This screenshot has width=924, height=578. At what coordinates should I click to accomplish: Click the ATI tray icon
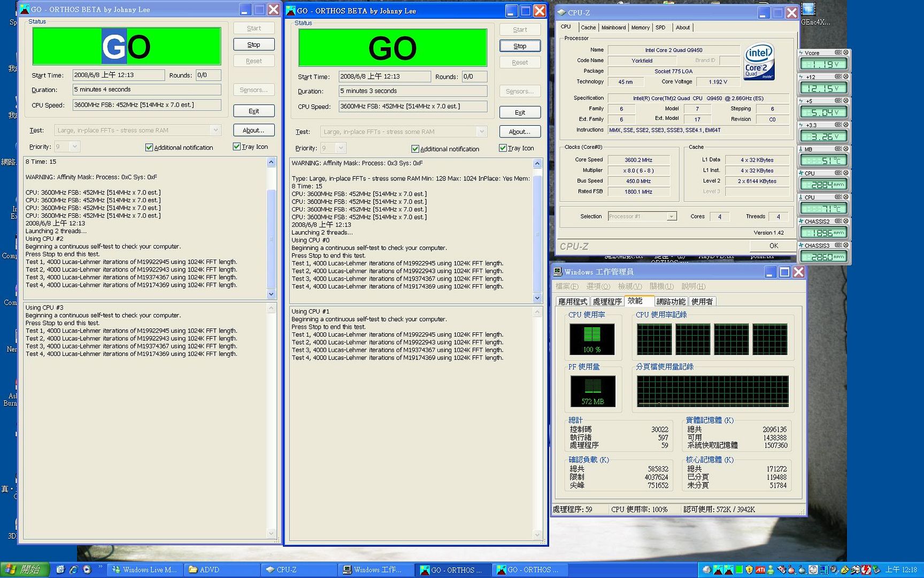coord(760,570)
